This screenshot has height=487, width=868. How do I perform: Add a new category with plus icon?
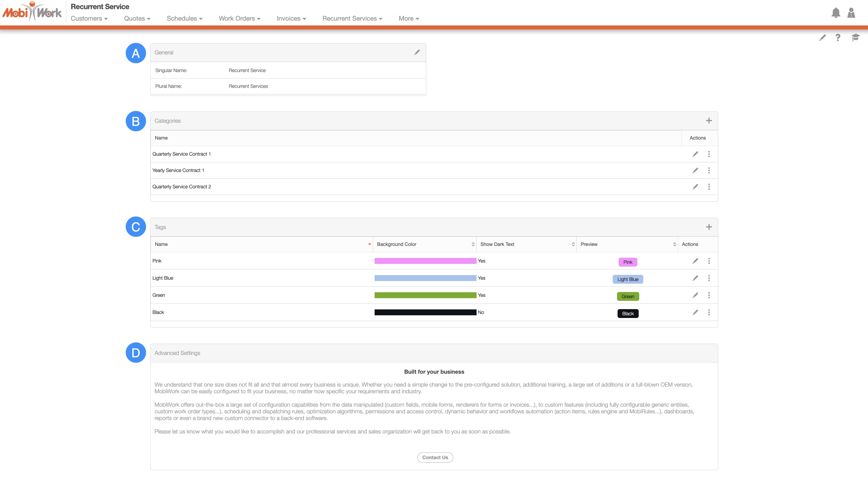coord(709,121)
